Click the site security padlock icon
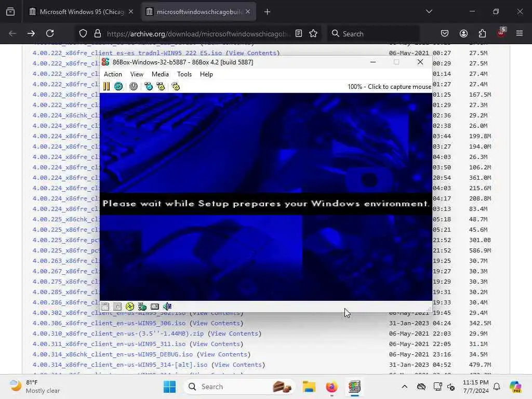Image resolution: width=532 pixels, height=399 pixels. 98,33
